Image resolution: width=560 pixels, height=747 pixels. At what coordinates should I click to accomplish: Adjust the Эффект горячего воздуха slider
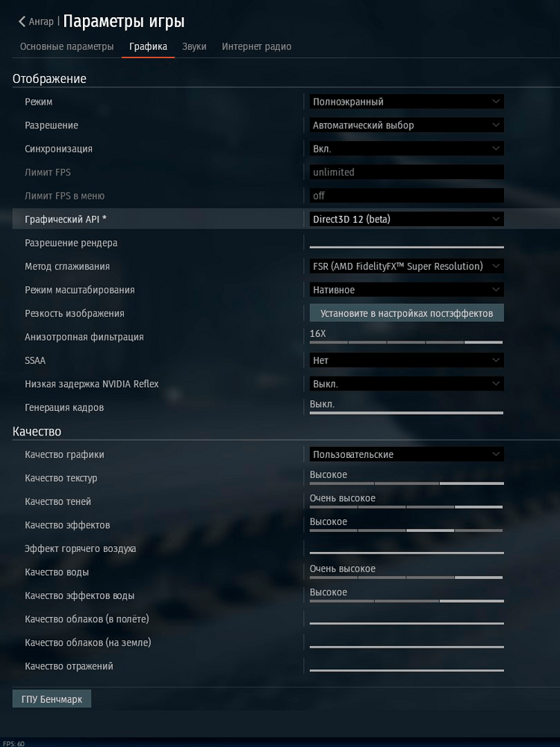tap(407, 553)
